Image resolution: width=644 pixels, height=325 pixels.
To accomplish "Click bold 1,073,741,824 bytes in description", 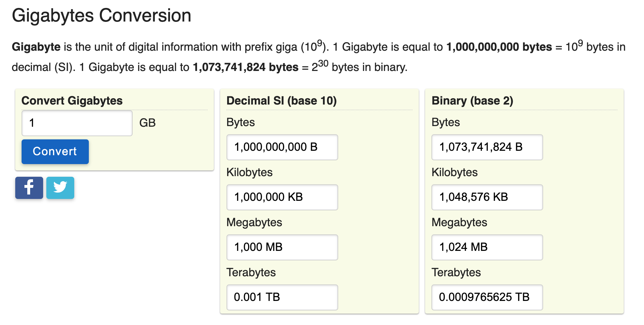I will pos(246,67).
